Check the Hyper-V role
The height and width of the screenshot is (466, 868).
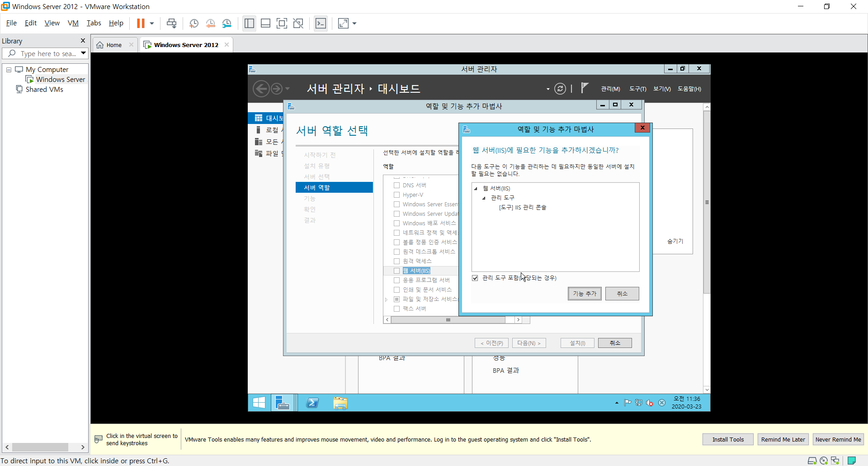pyautogui.click(x=396, y=195)
